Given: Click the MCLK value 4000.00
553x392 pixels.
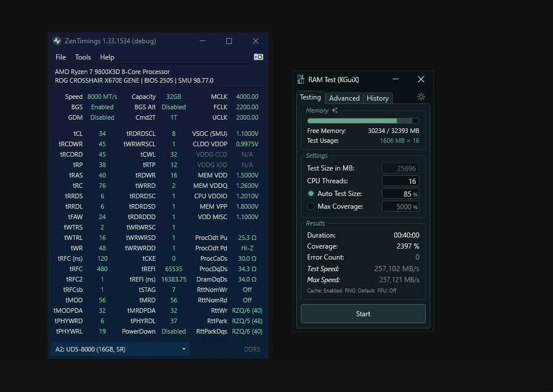Looking at the screenshot, I should 247,97.
